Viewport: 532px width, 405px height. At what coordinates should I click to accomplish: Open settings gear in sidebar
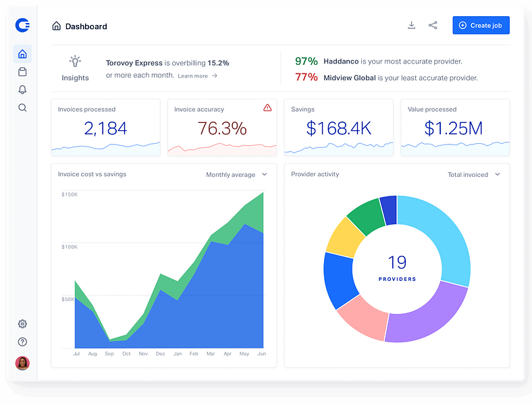pyautogui.click(x=22, y=324)
